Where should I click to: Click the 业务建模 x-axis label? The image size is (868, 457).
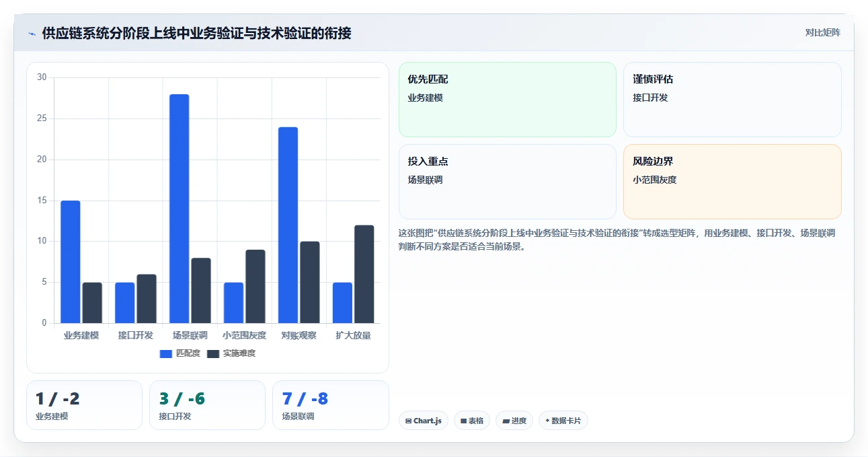[81, 335]
